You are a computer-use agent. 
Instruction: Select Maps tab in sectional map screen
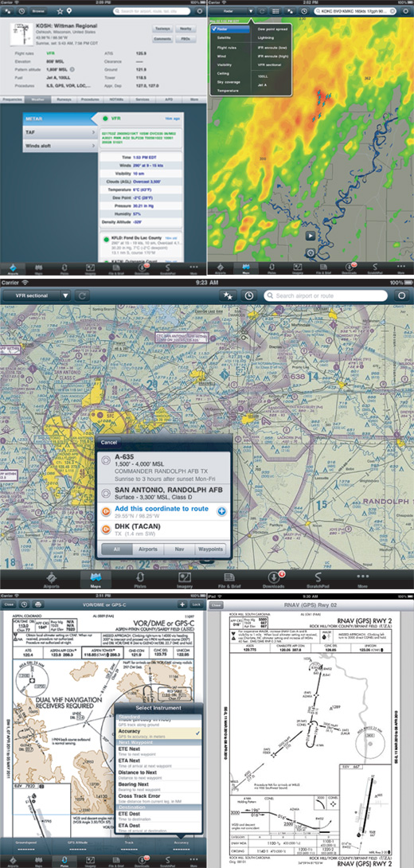point(96,578)
